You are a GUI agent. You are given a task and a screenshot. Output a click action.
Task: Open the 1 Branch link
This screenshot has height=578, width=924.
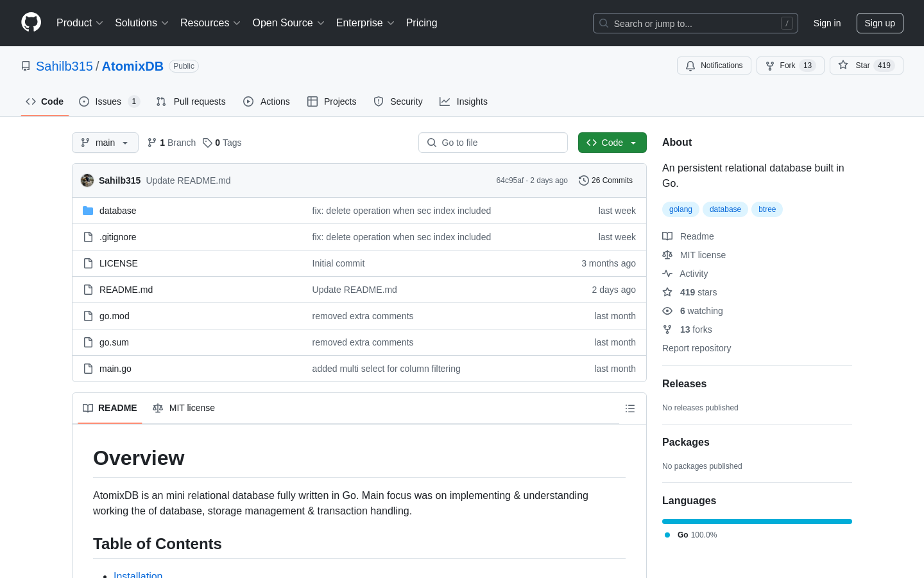click(172, 143)
